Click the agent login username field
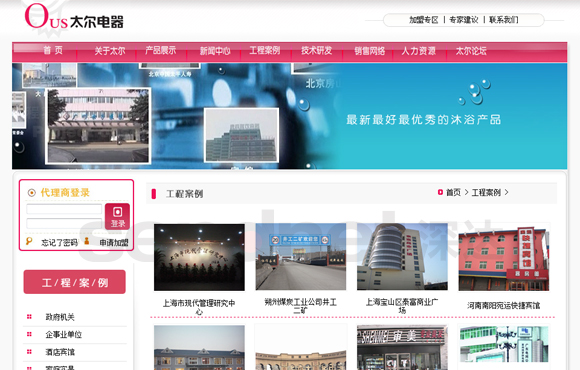Screen dimensions: 580x370 (64, 209)
